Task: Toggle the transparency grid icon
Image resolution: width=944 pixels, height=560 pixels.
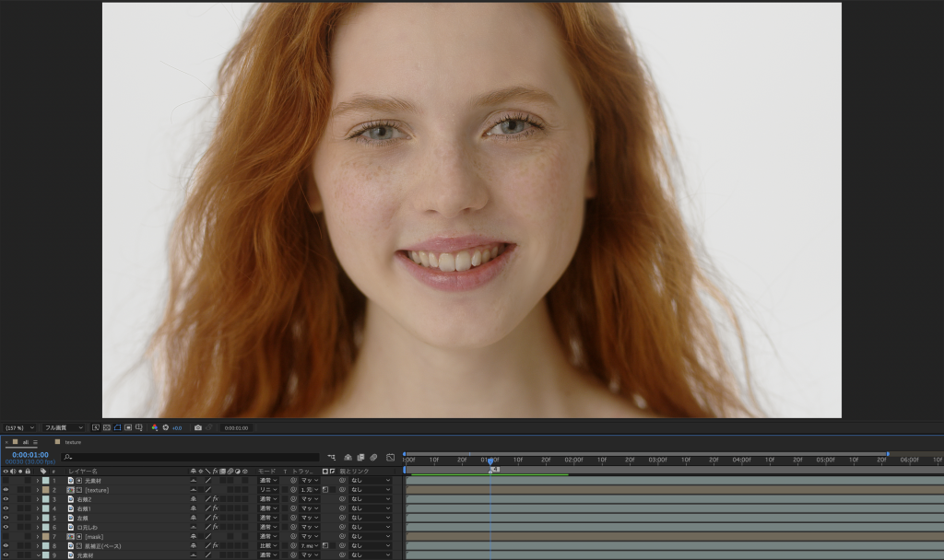Action: pos(107,427)
